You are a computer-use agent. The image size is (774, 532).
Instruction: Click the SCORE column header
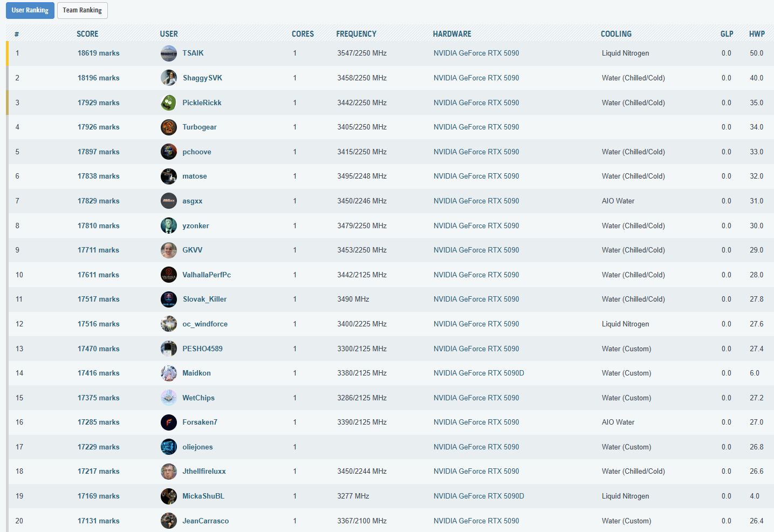(x=87, y=34)
